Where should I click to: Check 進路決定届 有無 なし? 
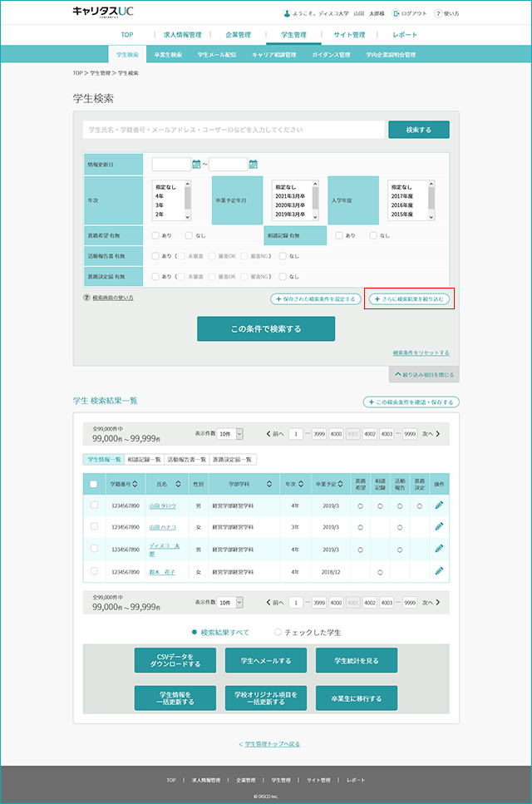(x=283, y=276)
